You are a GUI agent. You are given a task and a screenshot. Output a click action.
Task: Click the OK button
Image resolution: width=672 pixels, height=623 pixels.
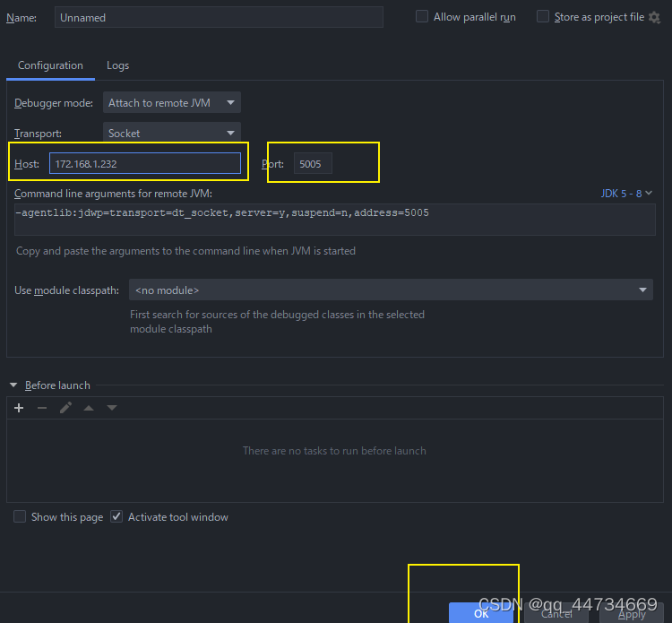point(481,613)
